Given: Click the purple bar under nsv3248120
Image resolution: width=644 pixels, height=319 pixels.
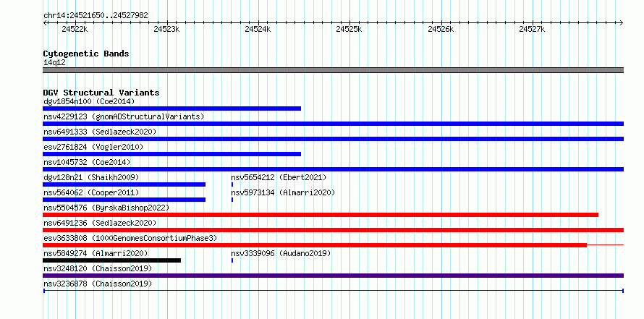Looking at the screenshot, I should (334, 276).
